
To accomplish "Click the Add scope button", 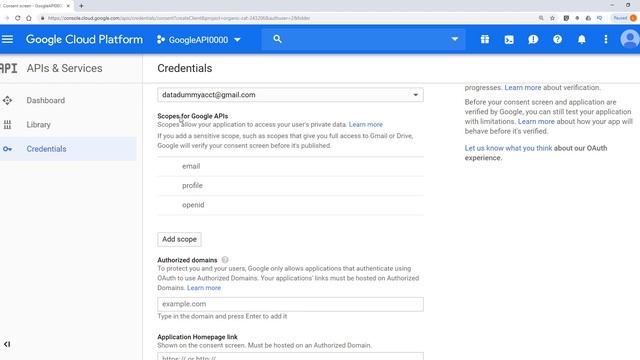I will click(x=179, y=239).
